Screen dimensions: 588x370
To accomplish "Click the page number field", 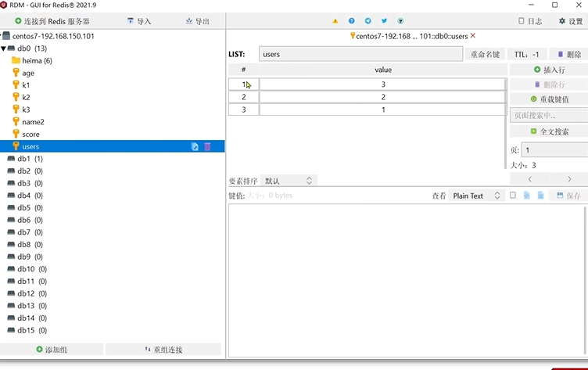I will (x=555, y=150).
